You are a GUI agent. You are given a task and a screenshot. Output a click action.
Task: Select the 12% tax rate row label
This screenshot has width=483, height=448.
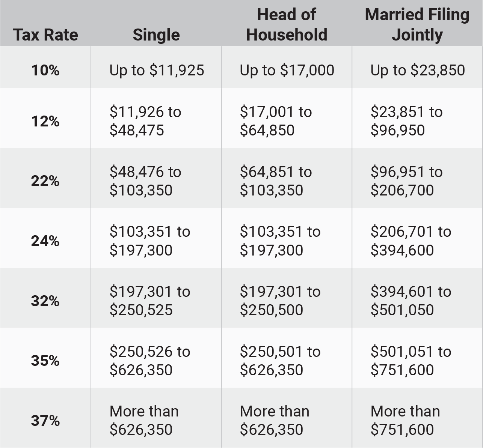pos(45,121)
